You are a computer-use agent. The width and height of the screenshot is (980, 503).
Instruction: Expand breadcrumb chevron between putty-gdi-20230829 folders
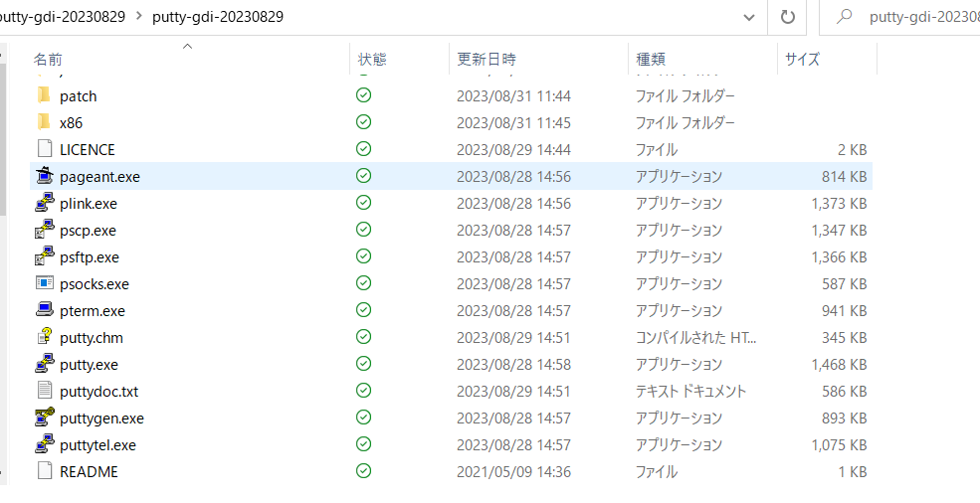[x=138, y=16]
